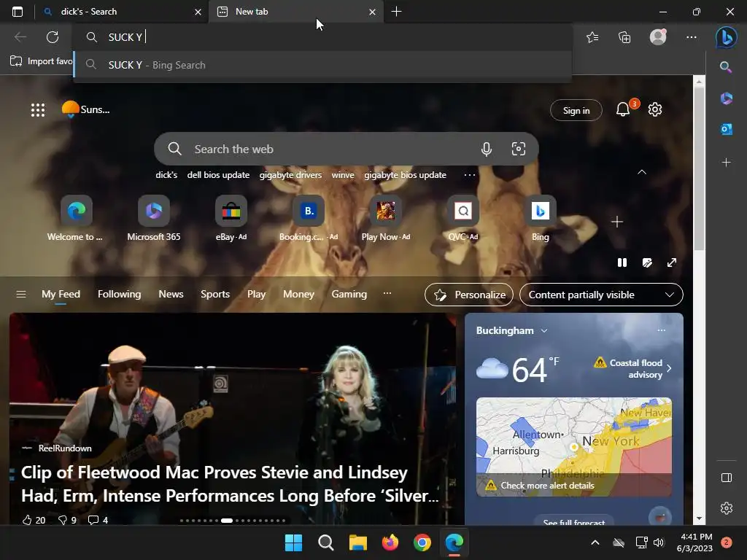Image resolution: width=747 pixels, height=560 pixels.
Task: Collapse the quick links with chevron
Action: (x=642, y=172)
